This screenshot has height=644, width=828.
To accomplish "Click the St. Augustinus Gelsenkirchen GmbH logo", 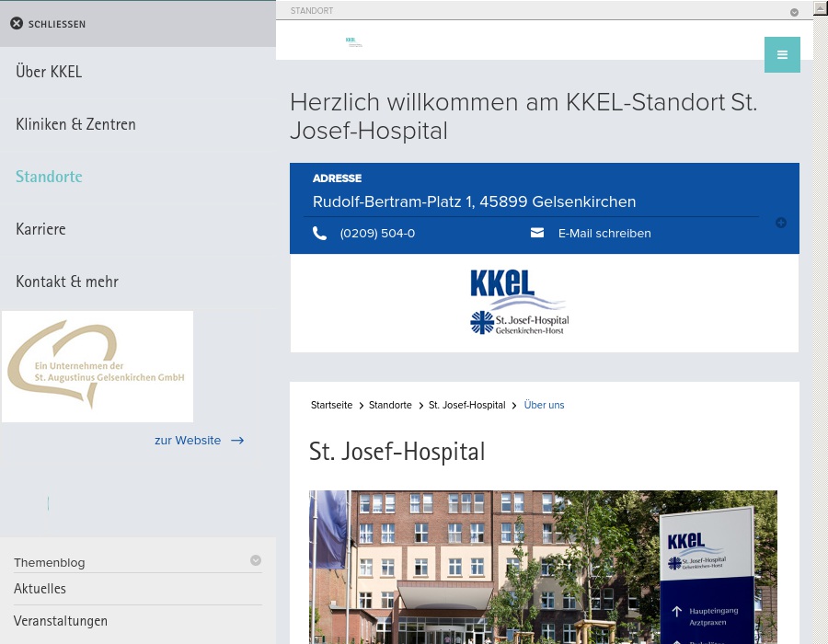I will pyautogui.click(x=97, y=365).
